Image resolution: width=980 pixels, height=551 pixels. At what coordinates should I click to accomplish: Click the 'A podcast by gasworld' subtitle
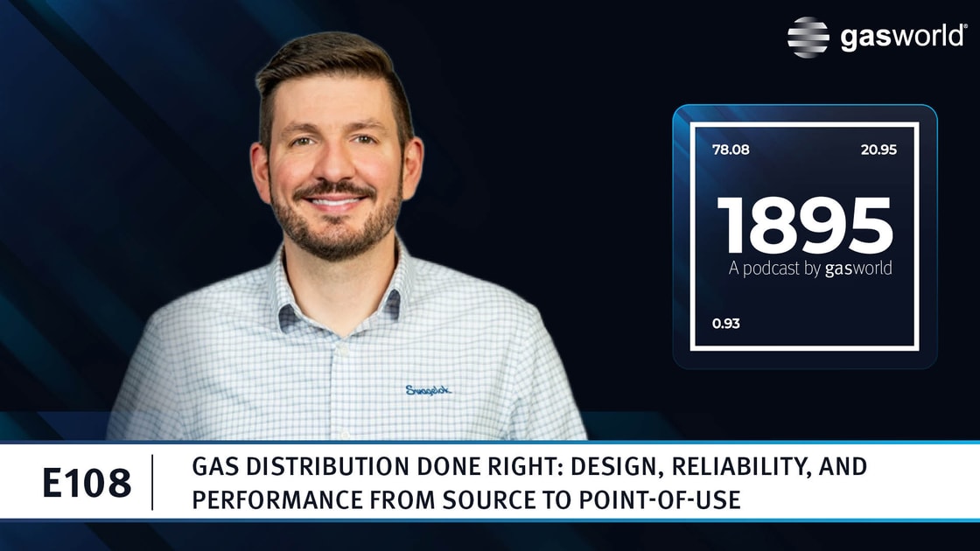click(810, 269)
